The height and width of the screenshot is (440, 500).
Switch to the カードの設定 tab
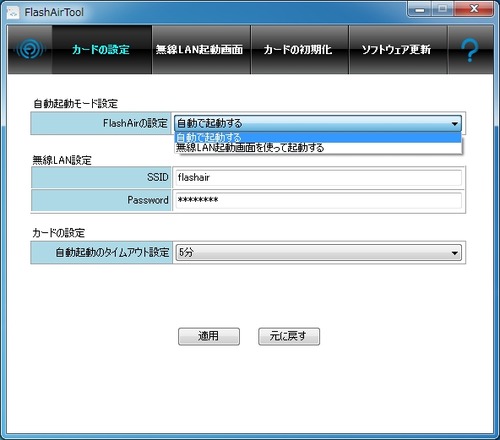[102, 50]
